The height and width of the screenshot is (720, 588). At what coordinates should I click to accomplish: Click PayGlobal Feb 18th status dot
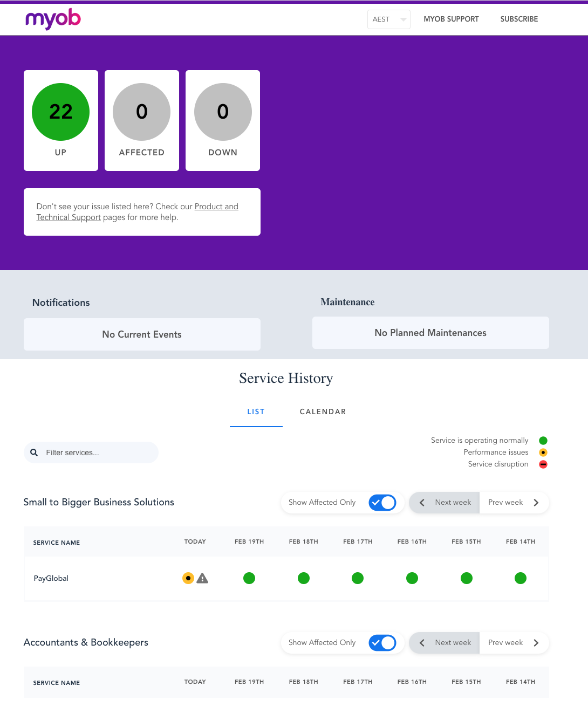click(x=304, y=578)
